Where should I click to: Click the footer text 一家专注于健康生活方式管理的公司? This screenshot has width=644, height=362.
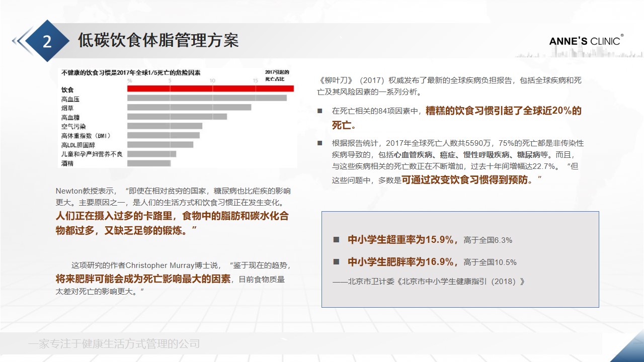tap(114, 344)
